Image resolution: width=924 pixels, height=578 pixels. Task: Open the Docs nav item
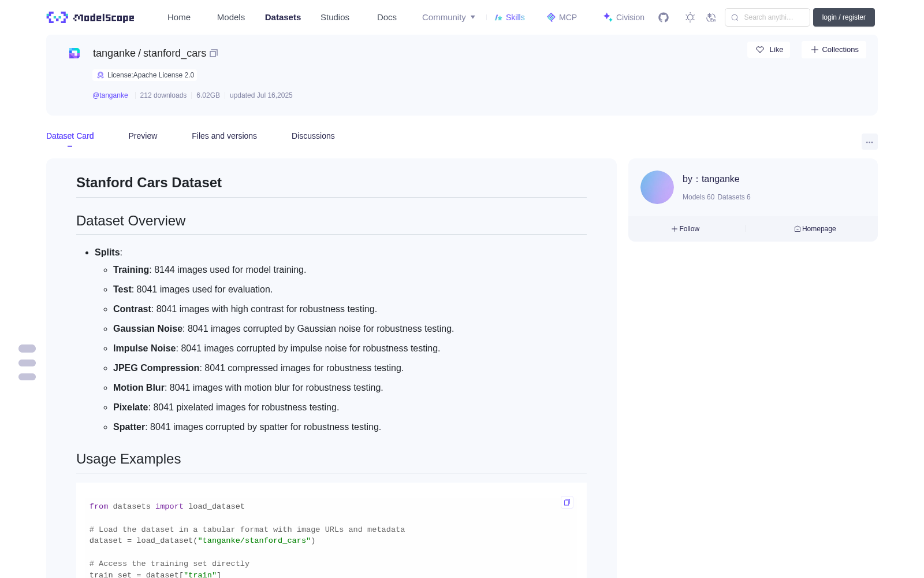tap(387, 17)
